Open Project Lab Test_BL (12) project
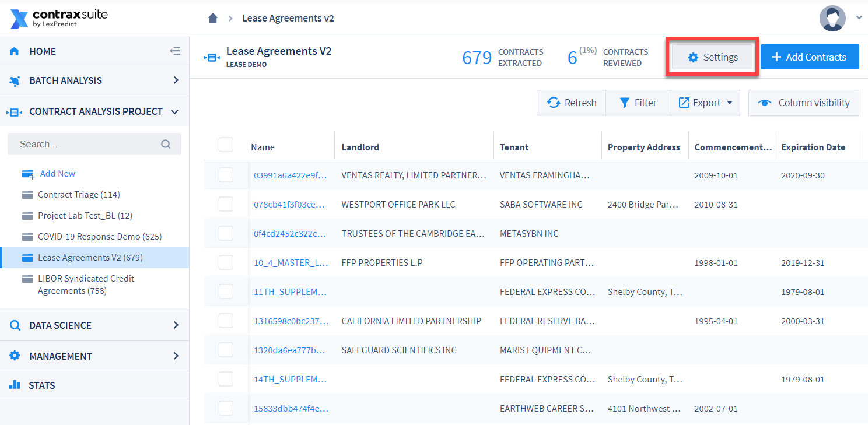868x425 pixels. [85, 216]
